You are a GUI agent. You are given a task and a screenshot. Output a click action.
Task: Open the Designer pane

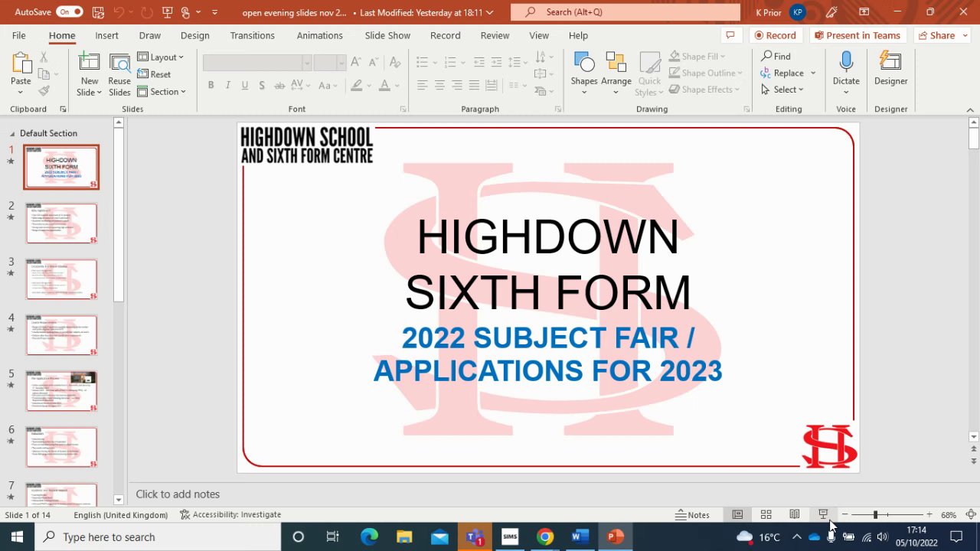890,70
